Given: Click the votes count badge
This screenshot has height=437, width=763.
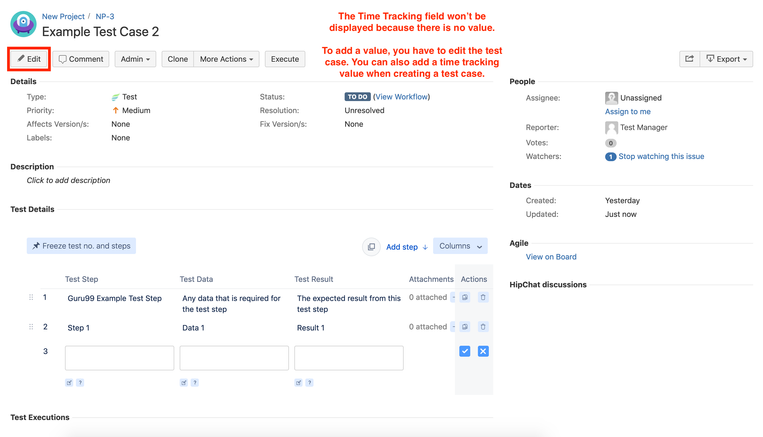Looking at the screenshot, I should (610, 143).
